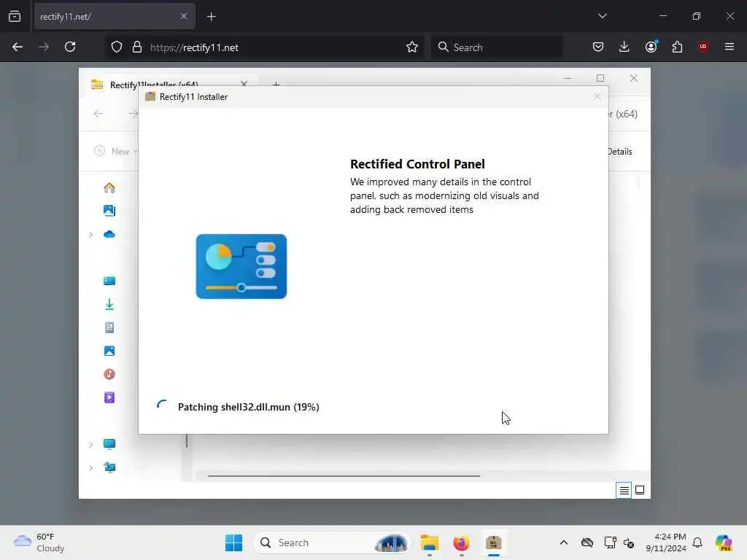The height and width of the screenshot is (560, 747).
Task: Select OneDrive cloud in Explorer sidebar
Action: coord(109,234)
